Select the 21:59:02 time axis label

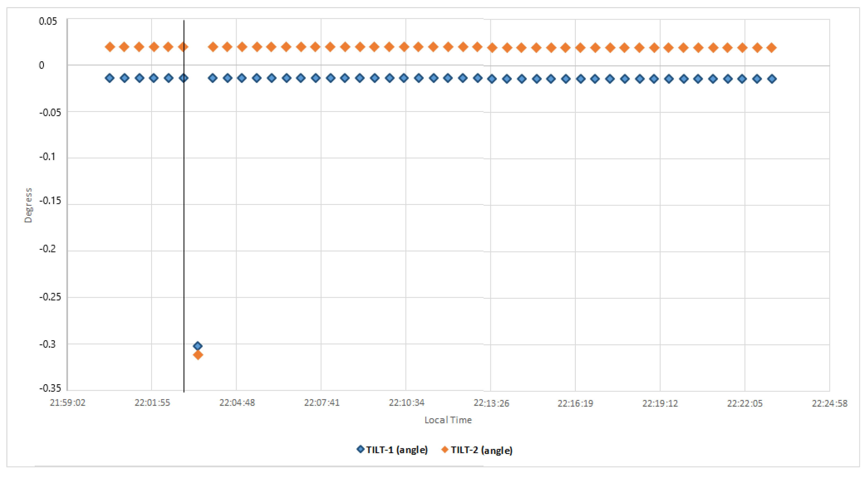point(67,403)
